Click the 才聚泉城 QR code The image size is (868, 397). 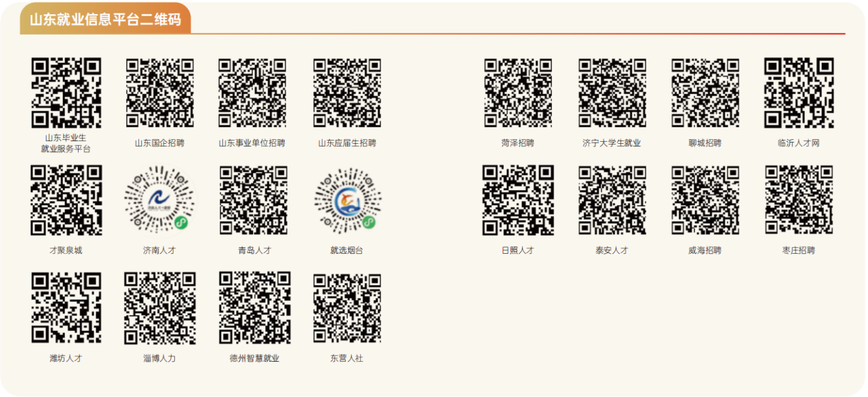(66, 201)
